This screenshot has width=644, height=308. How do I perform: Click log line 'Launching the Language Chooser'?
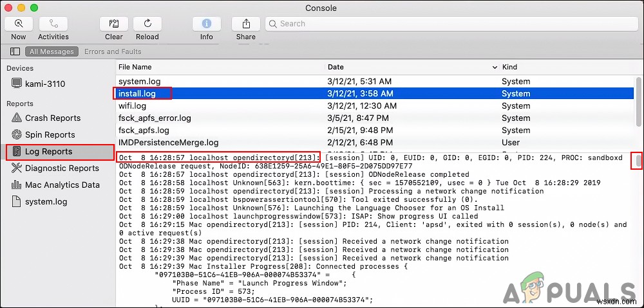click(x=311, y=208)
